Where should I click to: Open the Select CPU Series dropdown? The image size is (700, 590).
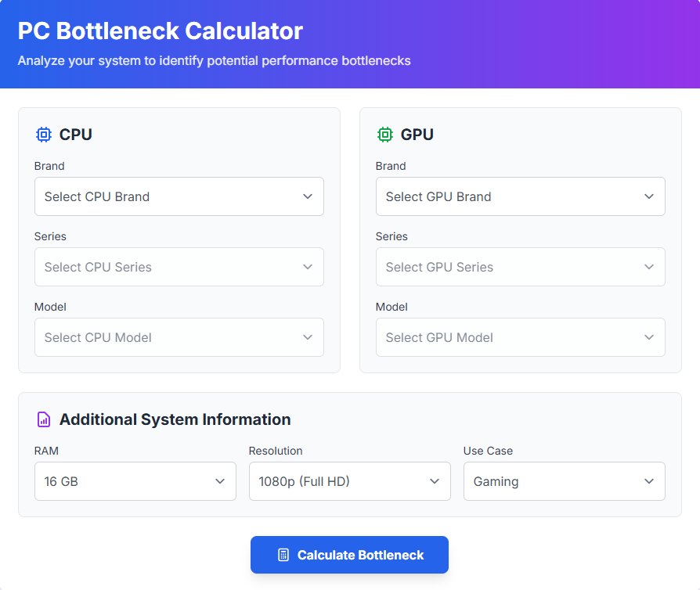[x=179, y=267]
